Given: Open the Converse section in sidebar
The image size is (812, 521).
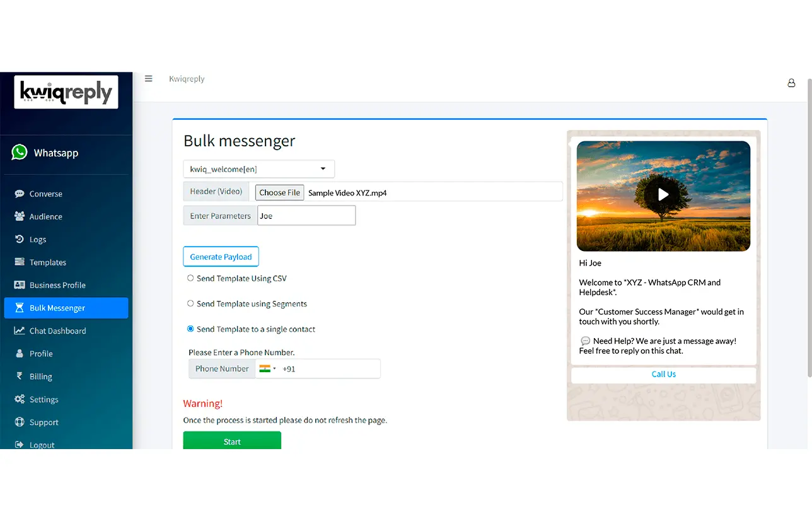Looking at the screenshot, I should click(x=47, y=194).
